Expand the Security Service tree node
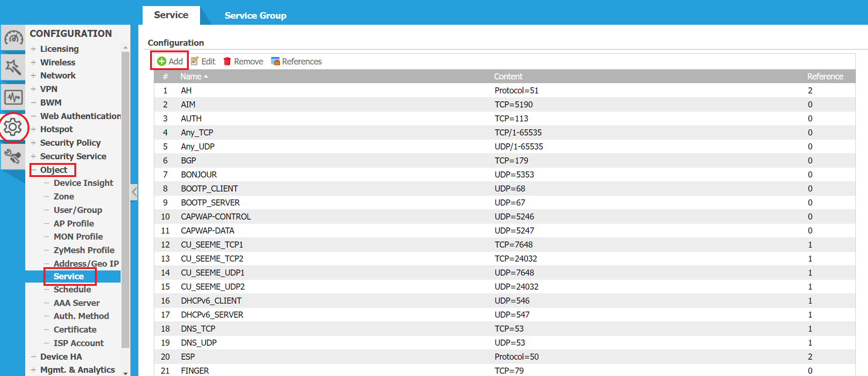This screenshot has height=376, width=868. point(33,156)
